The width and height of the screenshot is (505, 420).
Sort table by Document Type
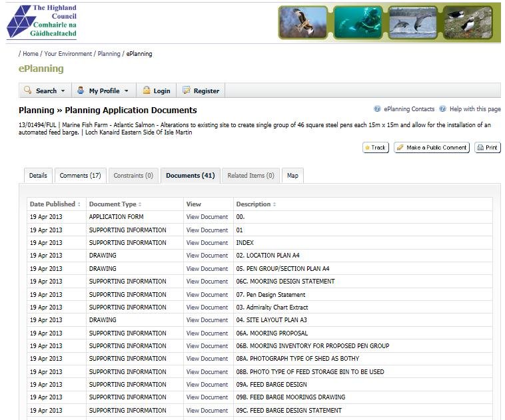click(115, 204)
